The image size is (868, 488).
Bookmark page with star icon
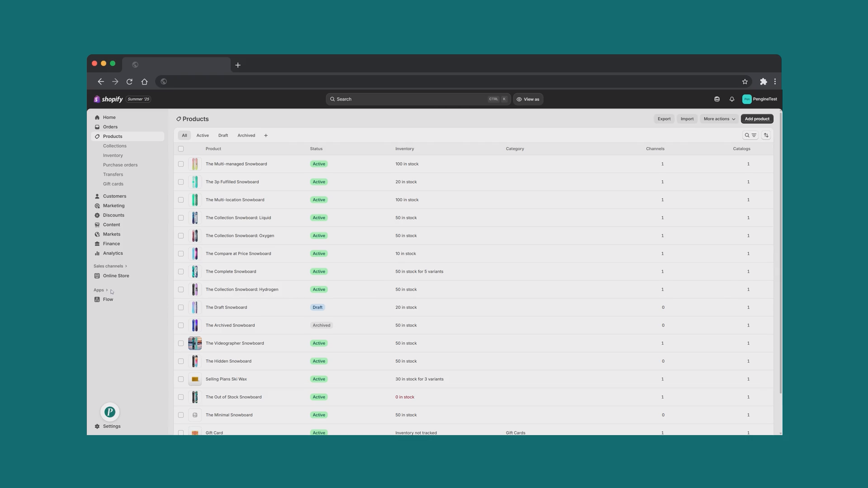(x=745, y=82)
